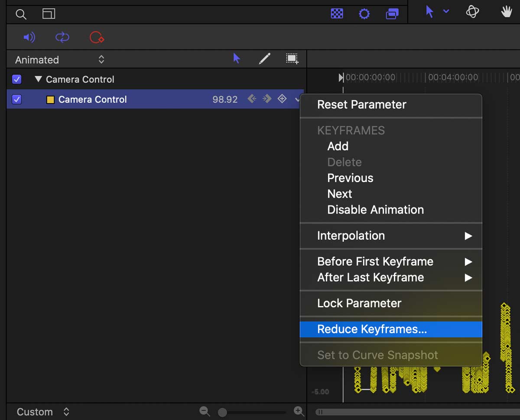Toggle audio playback speaker icon

pyautogui.click(x=29, y=38)
